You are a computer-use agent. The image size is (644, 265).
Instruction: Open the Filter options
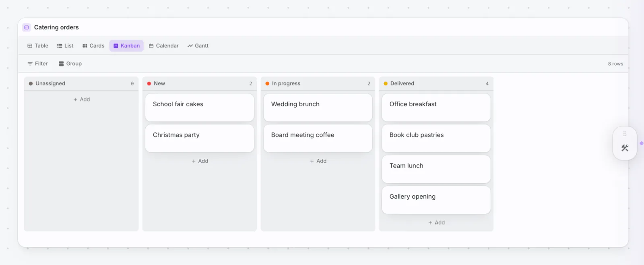point(37,64)
